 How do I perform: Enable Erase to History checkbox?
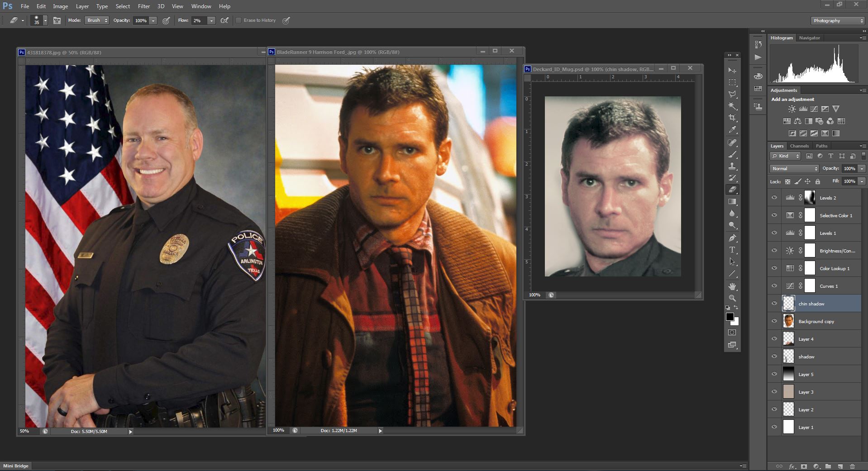238,20
